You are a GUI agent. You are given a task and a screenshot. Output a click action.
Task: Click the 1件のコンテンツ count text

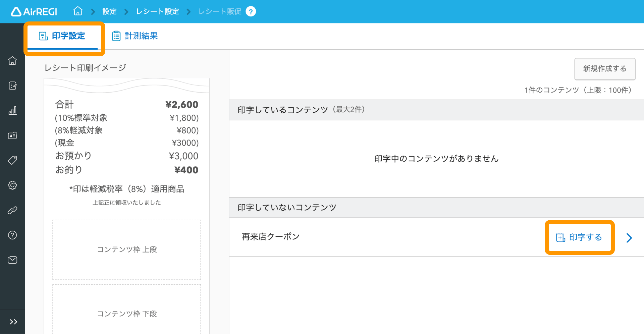point(578,90)
